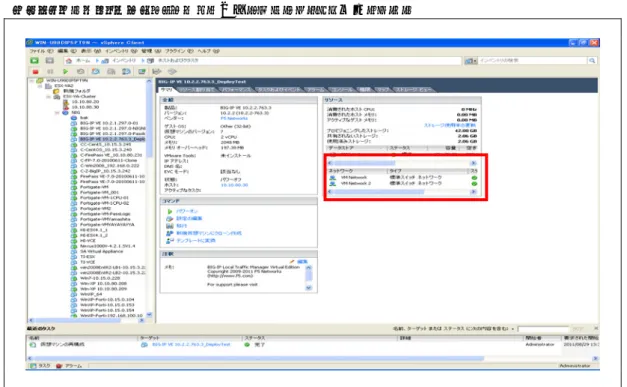Open the search type dropdown beside the search field
This screenshot has width=627, height=387.
(471, 61)
